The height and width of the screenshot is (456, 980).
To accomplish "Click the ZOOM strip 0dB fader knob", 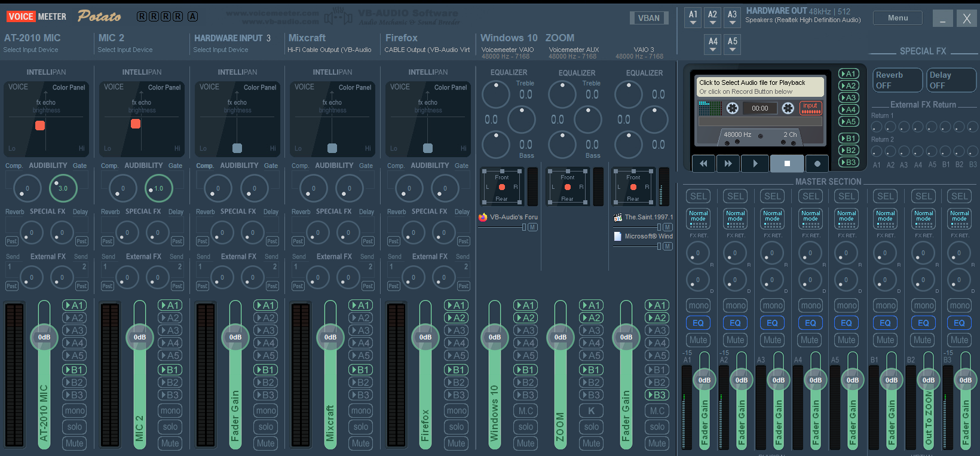I will click(561, 337).
